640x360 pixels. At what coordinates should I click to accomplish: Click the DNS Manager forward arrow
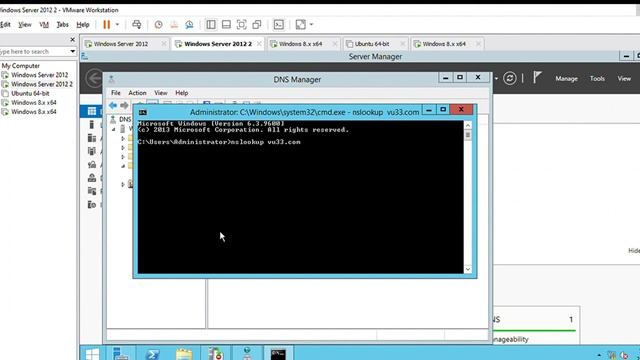(x=124, y=105)
